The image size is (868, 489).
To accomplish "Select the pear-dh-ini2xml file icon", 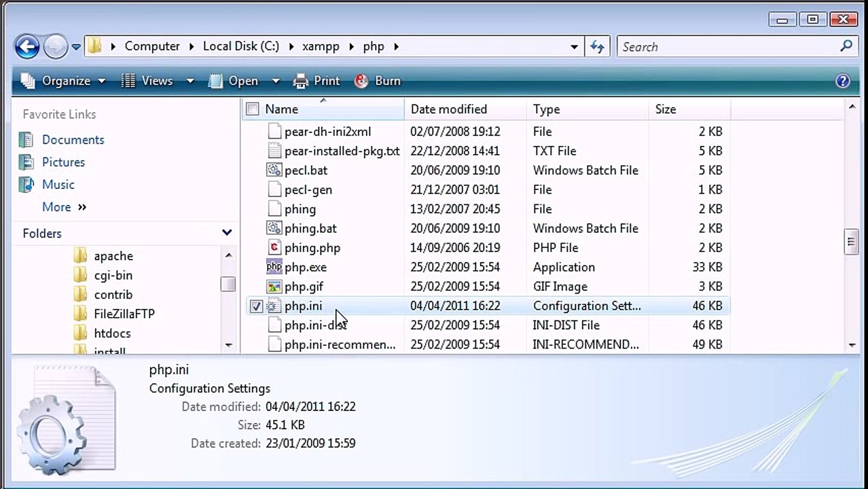I will (x=274, y=132).
